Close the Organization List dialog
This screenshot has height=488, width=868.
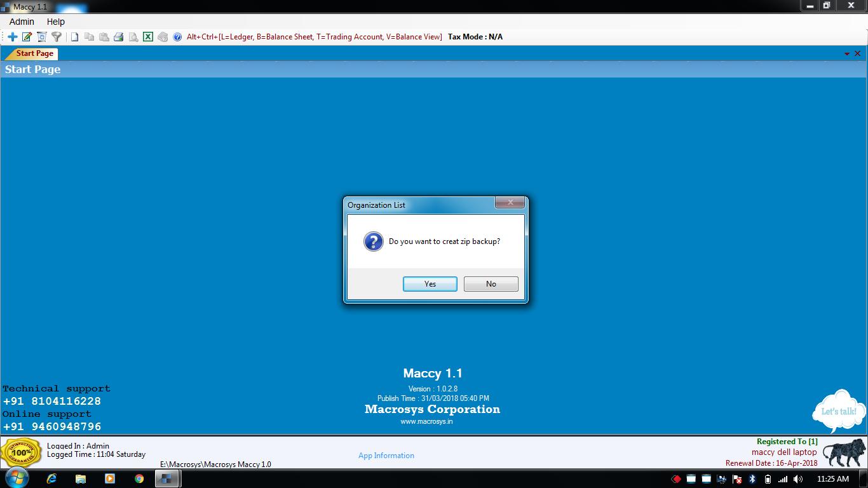tap(510, 203)
